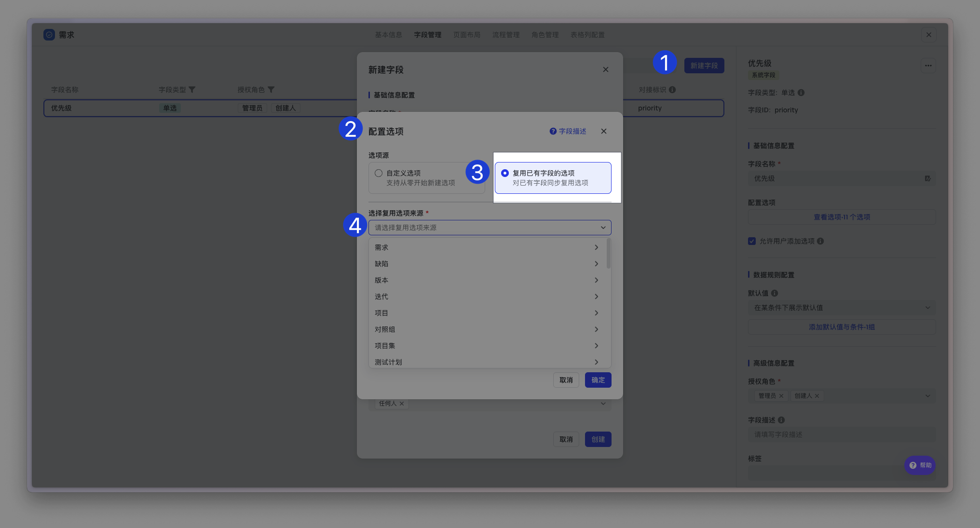This screenshot has width=980, height=528.
Task: Click 取消 in 配置选项 dialog
Action: pyautogui.click(x=566, y=380)
